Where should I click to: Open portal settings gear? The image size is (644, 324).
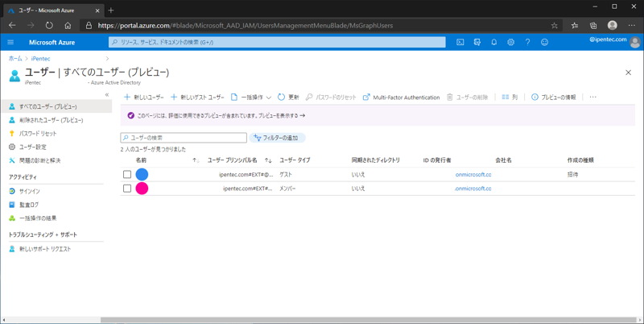pyautogui.click(x=510, y=42)
